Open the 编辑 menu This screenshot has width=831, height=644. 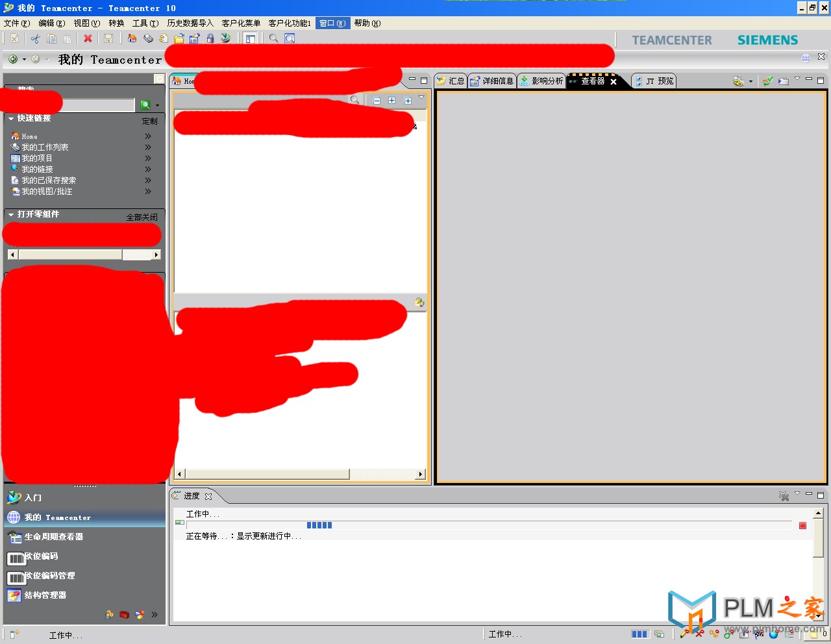point(51,23)
